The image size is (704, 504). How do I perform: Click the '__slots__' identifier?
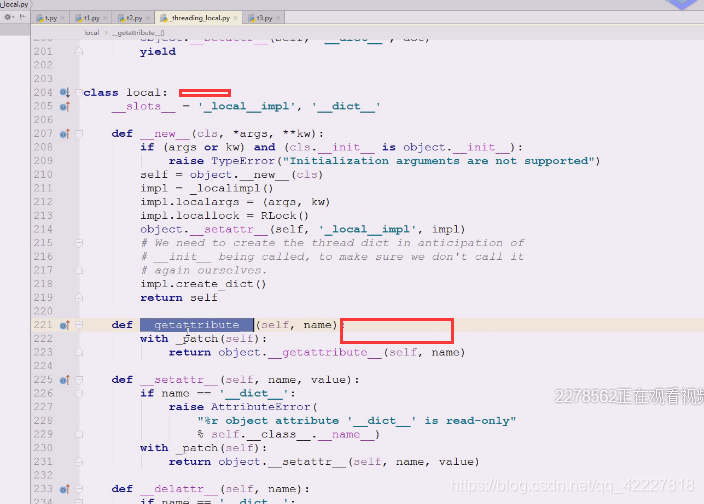coord(144,106)
